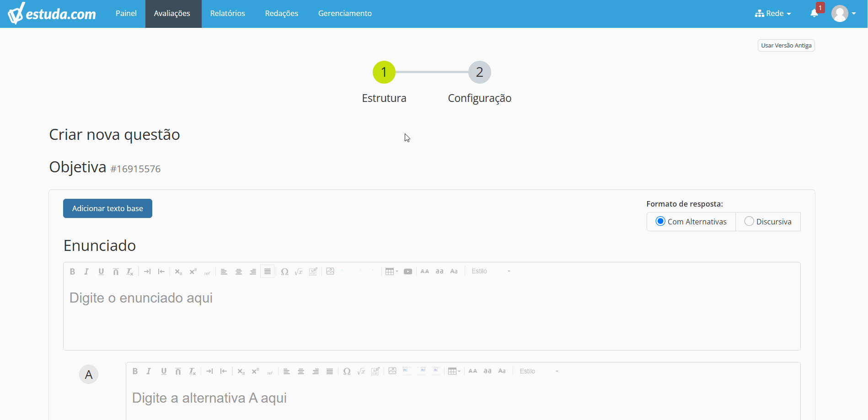Embed a video in the Enunciado toolbar
Viewport: 868px width, 420px height.
coord(408,271)
